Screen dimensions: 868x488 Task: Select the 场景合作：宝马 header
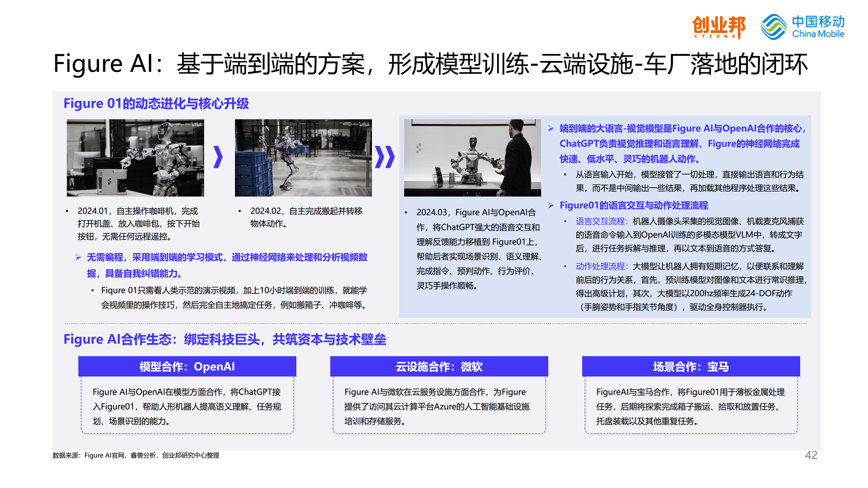[x=691, y=366]
